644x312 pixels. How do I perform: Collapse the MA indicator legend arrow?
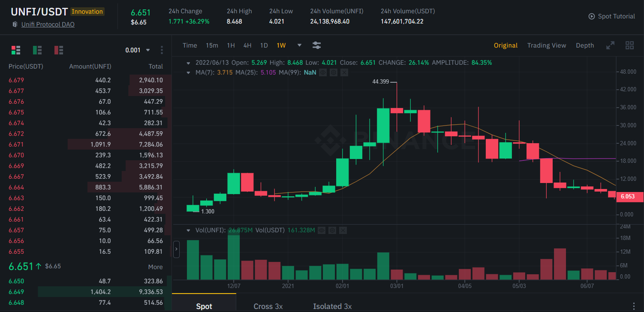coord(189,72)
